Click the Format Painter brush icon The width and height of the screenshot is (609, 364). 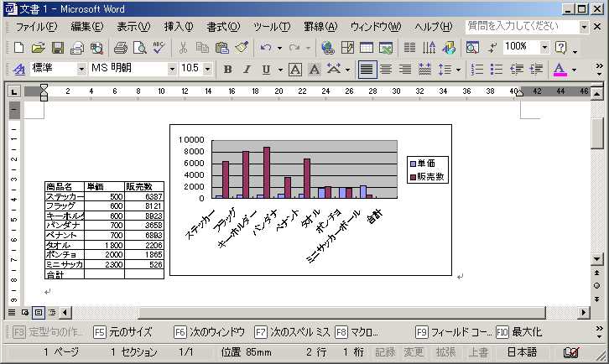click(242, 48)
